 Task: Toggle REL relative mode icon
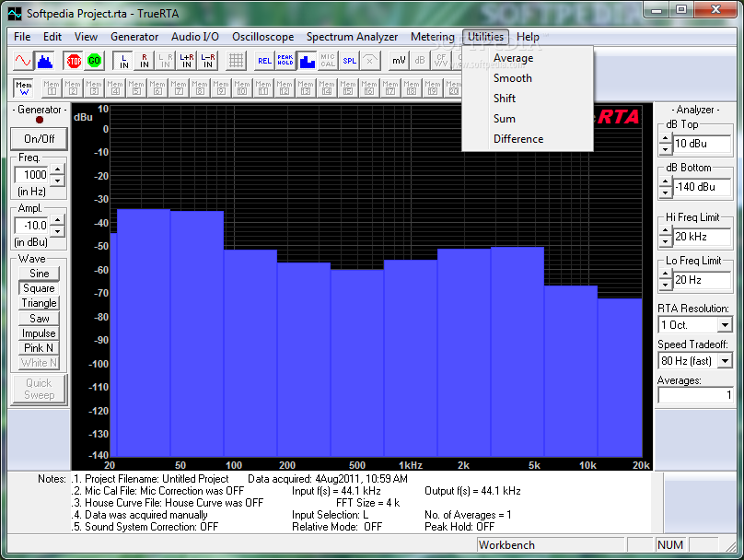pyautogui.click(x=265, y=61)
